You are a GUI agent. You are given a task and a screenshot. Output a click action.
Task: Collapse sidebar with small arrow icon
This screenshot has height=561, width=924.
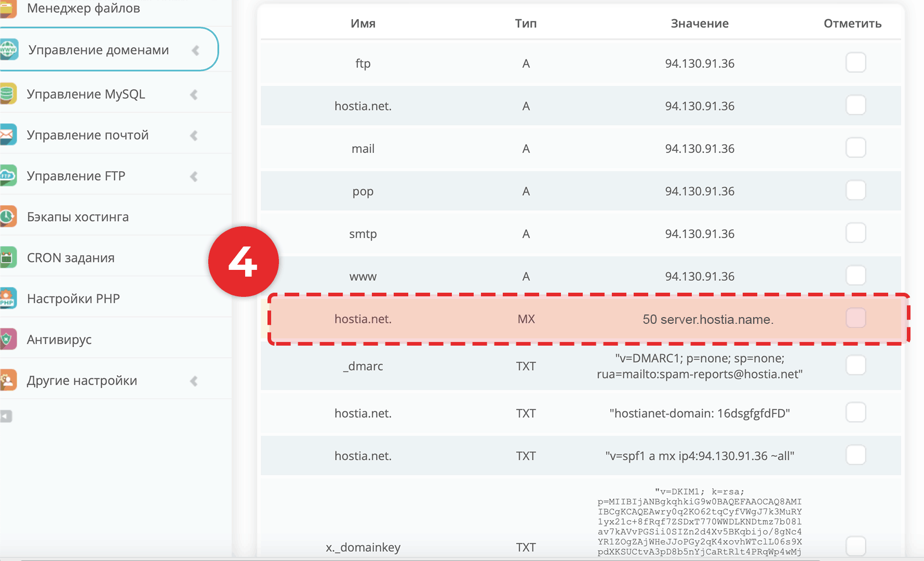[6, 416]
